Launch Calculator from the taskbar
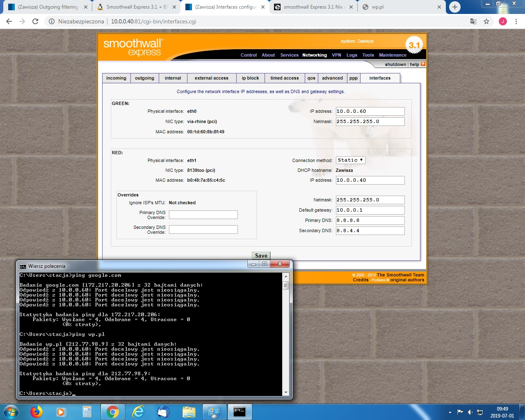525x420 pixels. [x=87, y=412]
